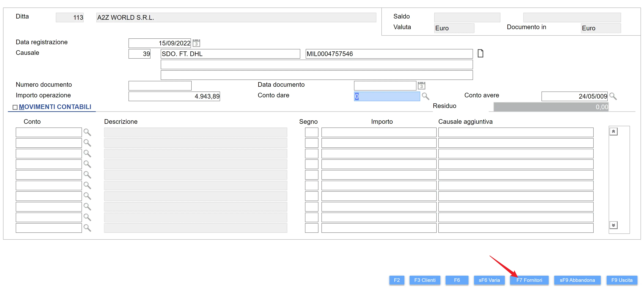Click the first row Segno box
Screen dimensions: 644x288
point(311,132)
